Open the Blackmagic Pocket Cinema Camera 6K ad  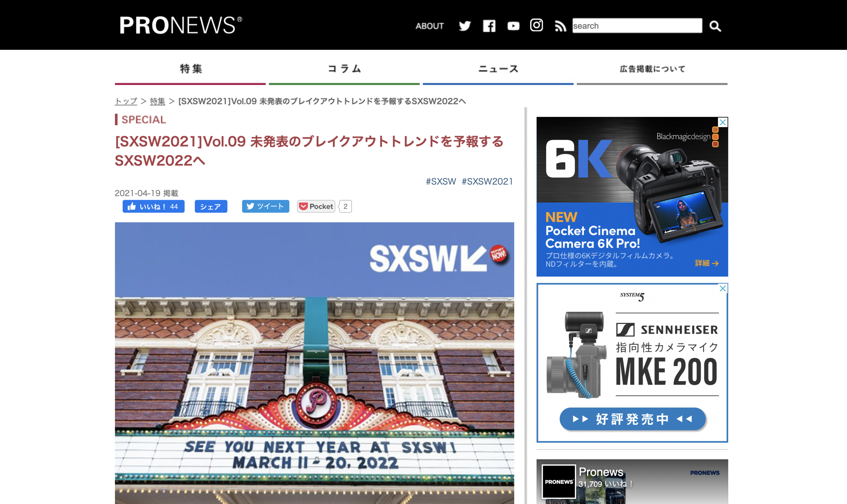(632, 197)
